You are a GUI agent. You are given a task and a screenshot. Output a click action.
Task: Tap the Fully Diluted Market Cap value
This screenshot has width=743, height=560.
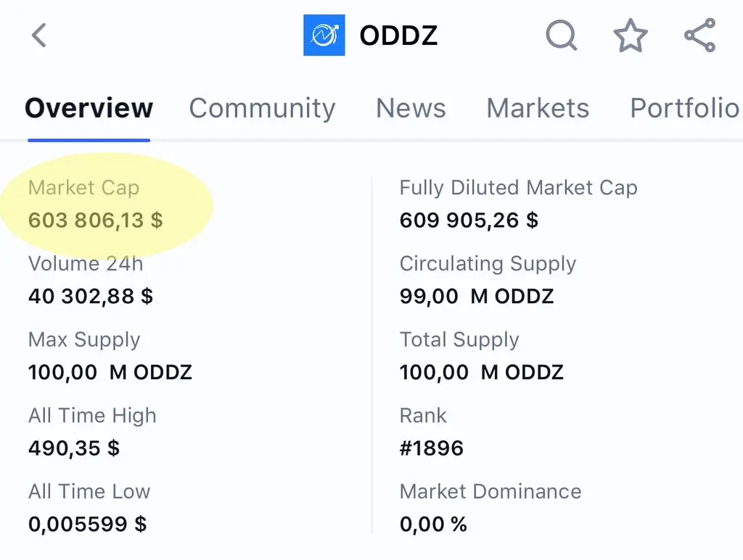469,221
